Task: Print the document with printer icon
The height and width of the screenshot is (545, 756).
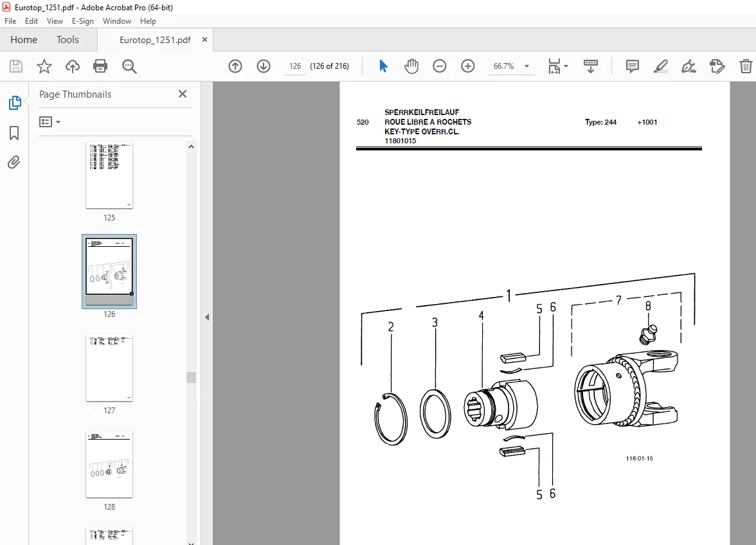Action: coord(100,66)
